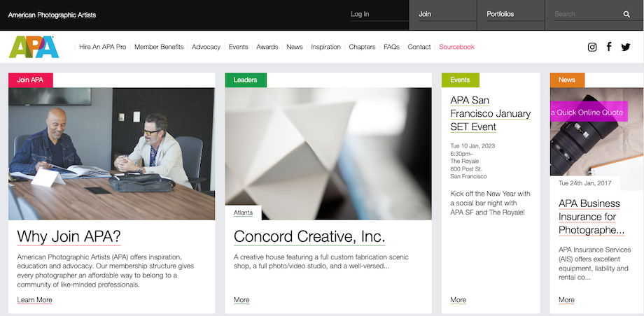Open the Inspiration menu item
Viewport: 644px width, 316px height.
[325, 47]
